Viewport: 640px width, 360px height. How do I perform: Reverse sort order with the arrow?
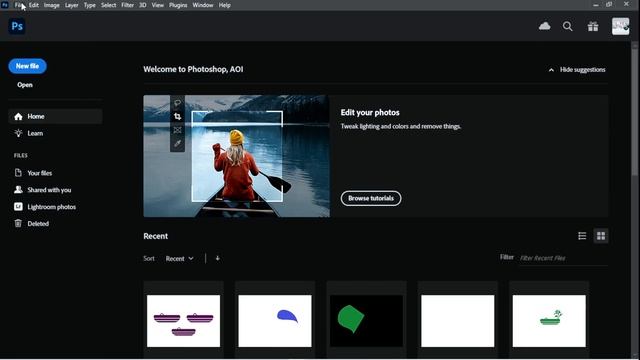[x=218, y=258]
